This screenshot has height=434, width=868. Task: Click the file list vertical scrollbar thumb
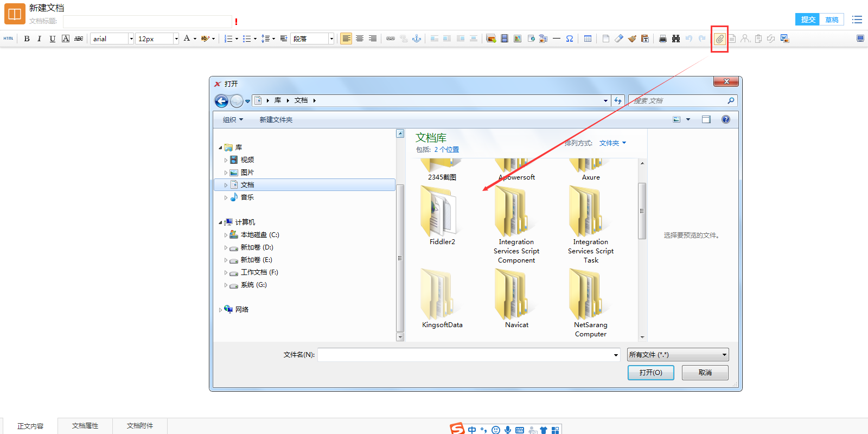pos(642,210)
